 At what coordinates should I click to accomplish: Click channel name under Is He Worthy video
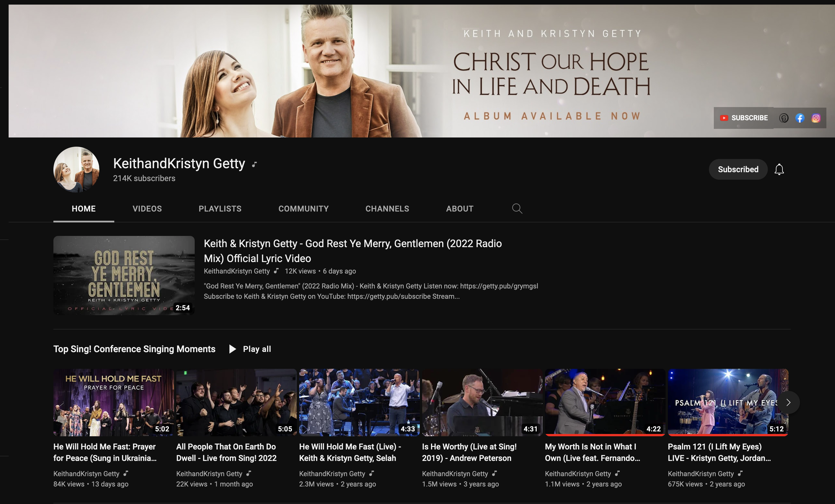(x=455, y=474)
